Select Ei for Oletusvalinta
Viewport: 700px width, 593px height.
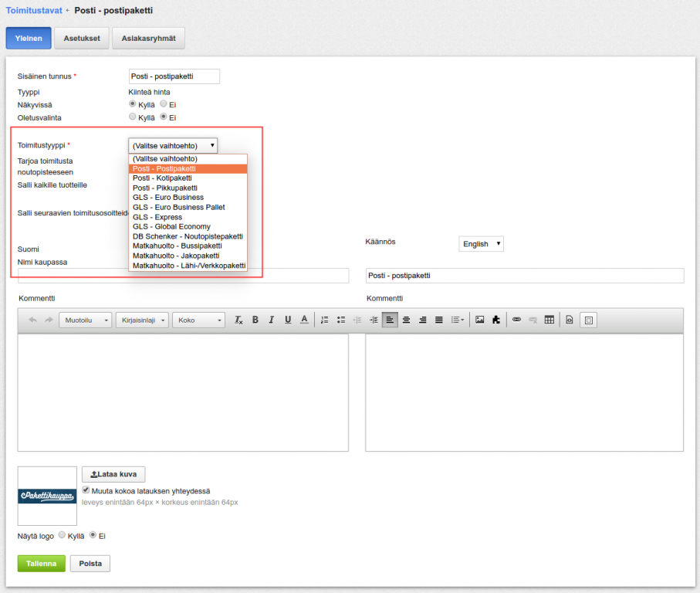tap(164, 117)
